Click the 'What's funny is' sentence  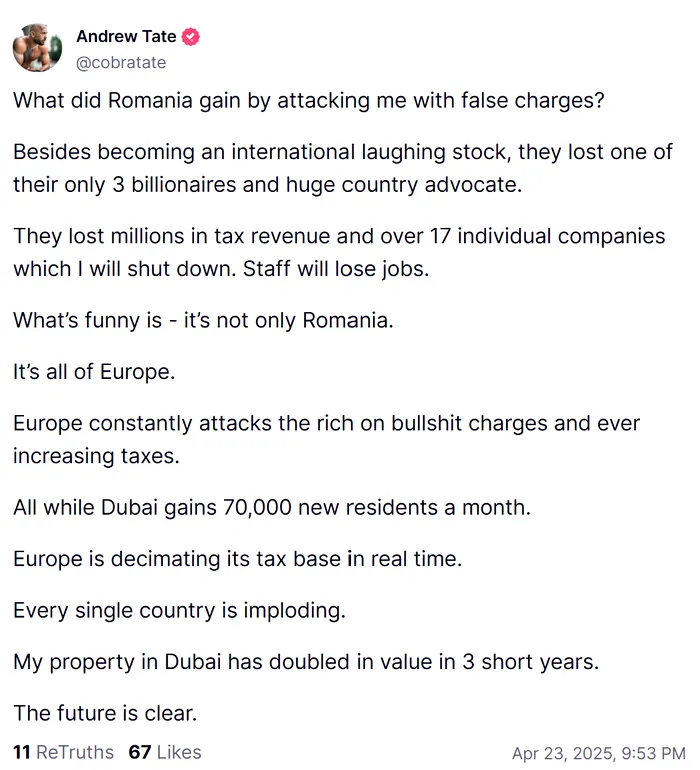coord(203,321)
